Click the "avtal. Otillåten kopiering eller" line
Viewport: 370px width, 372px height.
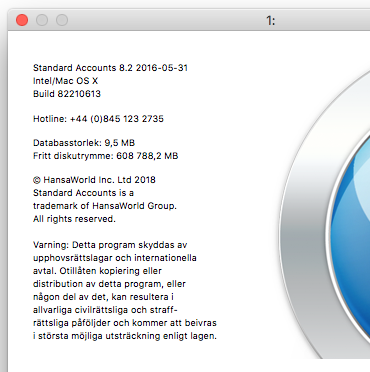coord(97,271)
